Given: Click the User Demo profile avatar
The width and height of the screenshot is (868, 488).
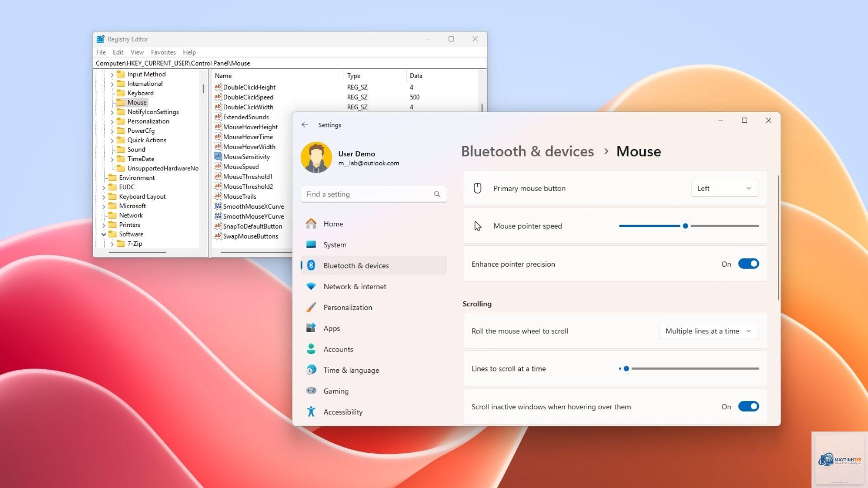Looking at the screenshot, I should point(316,157).
